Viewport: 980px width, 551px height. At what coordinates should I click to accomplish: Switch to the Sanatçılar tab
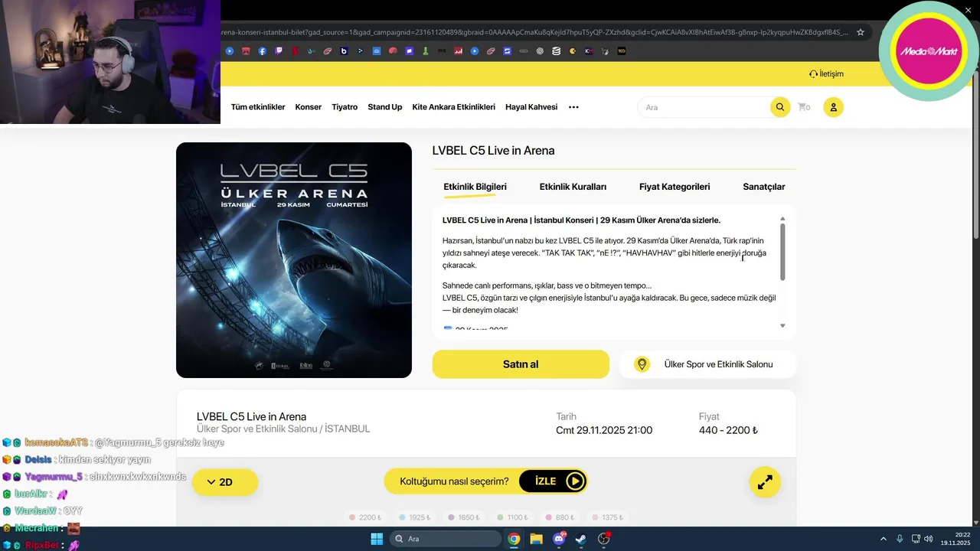tap(763, 187)
